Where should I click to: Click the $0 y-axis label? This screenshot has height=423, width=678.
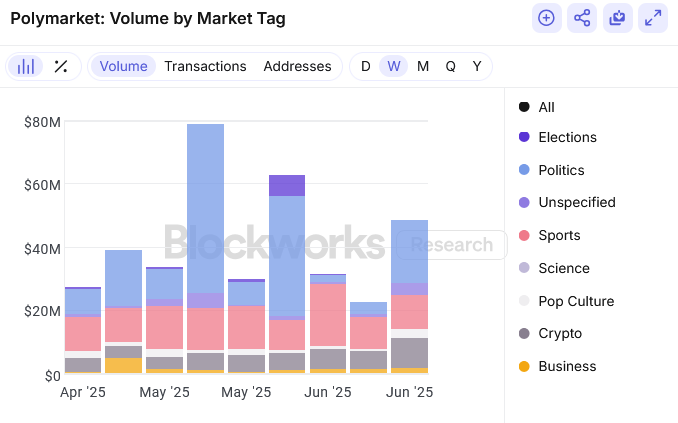[x=53, y=376]
